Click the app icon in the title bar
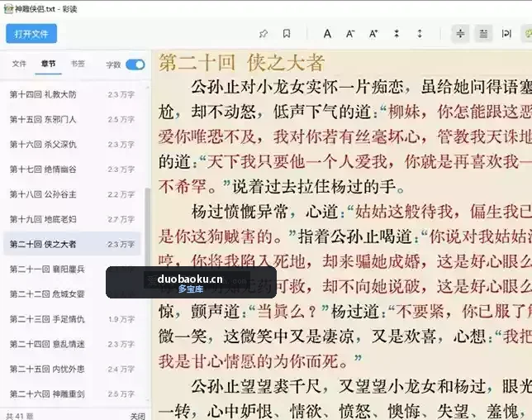 point(8,9)
